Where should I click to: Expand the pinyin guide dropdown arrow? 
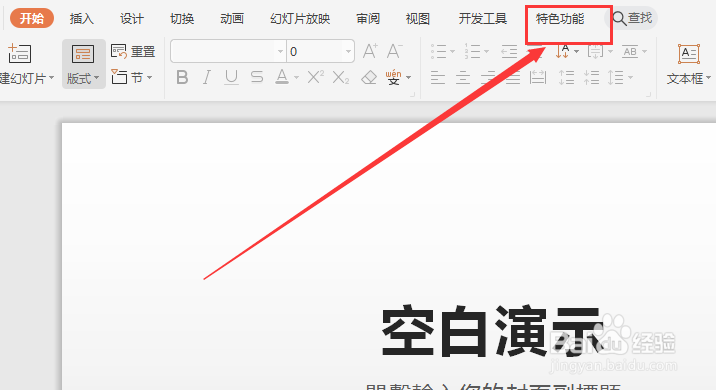408,78
